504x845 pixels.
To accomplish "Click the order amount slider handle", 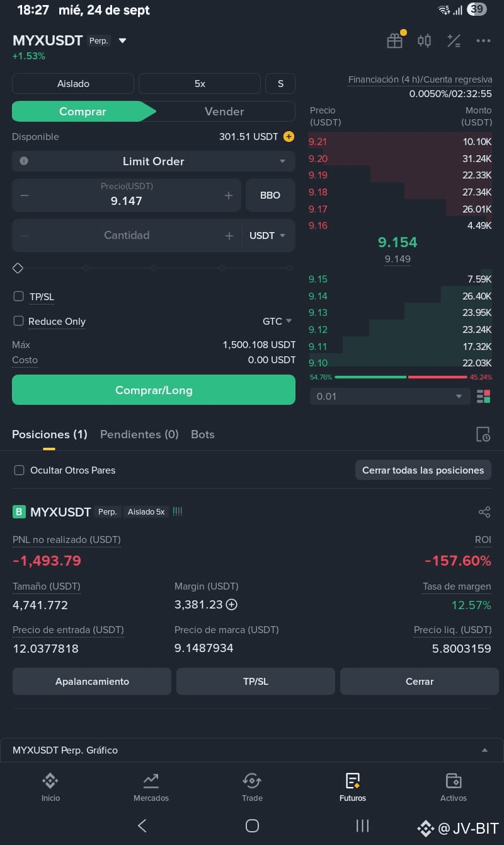I will [18, 268].
